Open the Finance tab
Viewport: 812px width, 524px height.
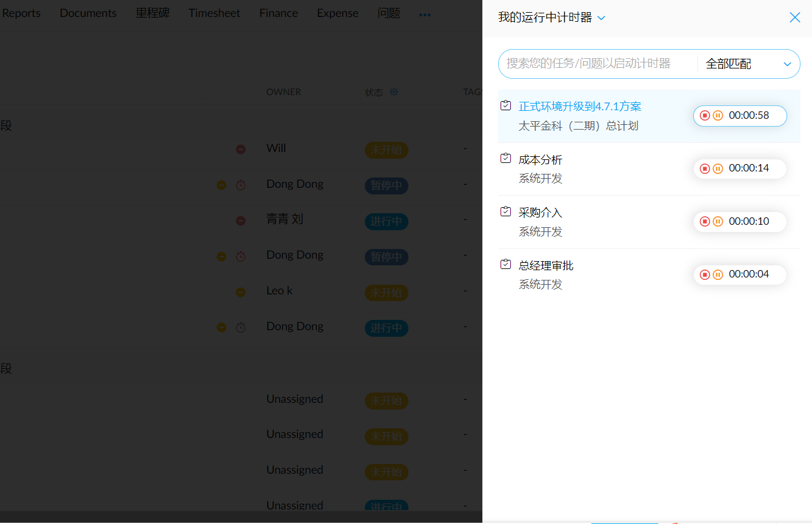click(278, 13)
